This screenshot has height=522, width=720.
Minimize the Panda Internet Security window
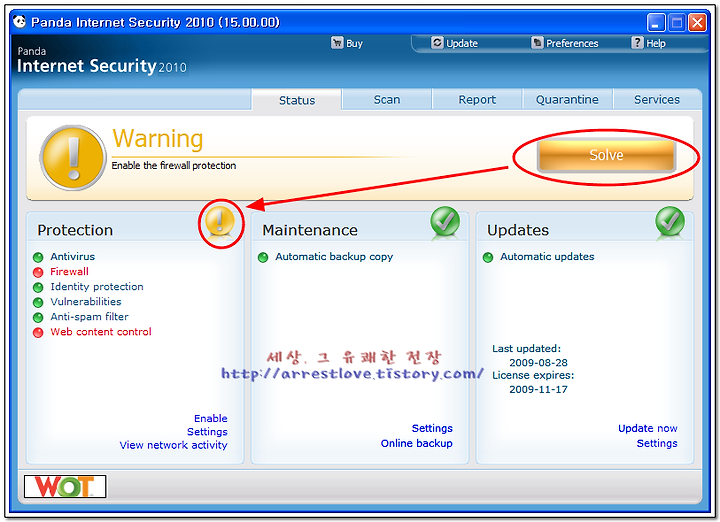[x=656, y=22]
